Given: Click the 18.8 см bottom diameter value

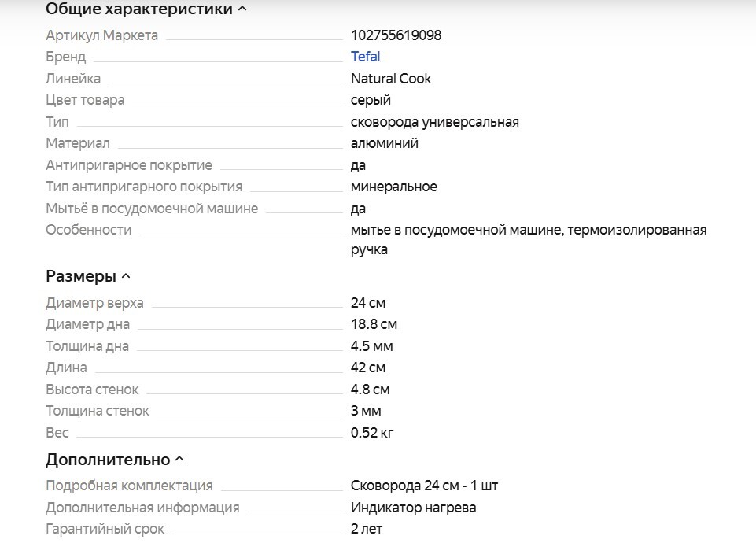Looking at the screenshot, I should [x=374, y=324].
